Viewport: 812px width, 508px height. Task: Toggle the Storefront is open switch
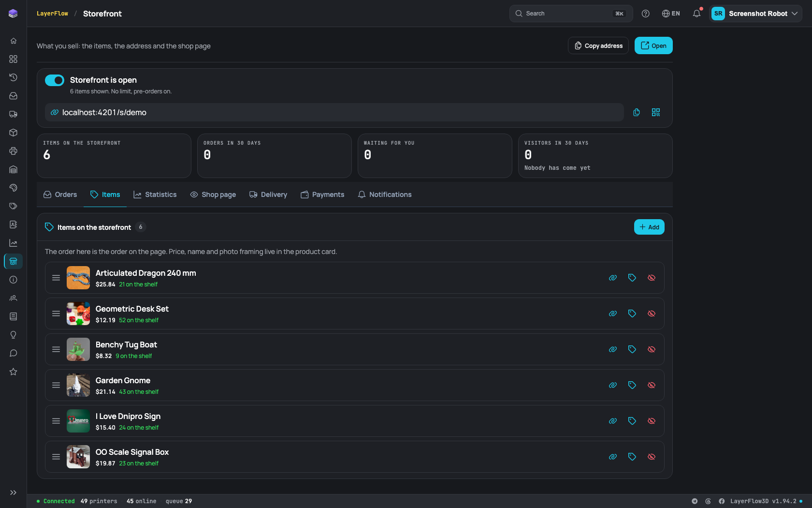coord(55,80)
